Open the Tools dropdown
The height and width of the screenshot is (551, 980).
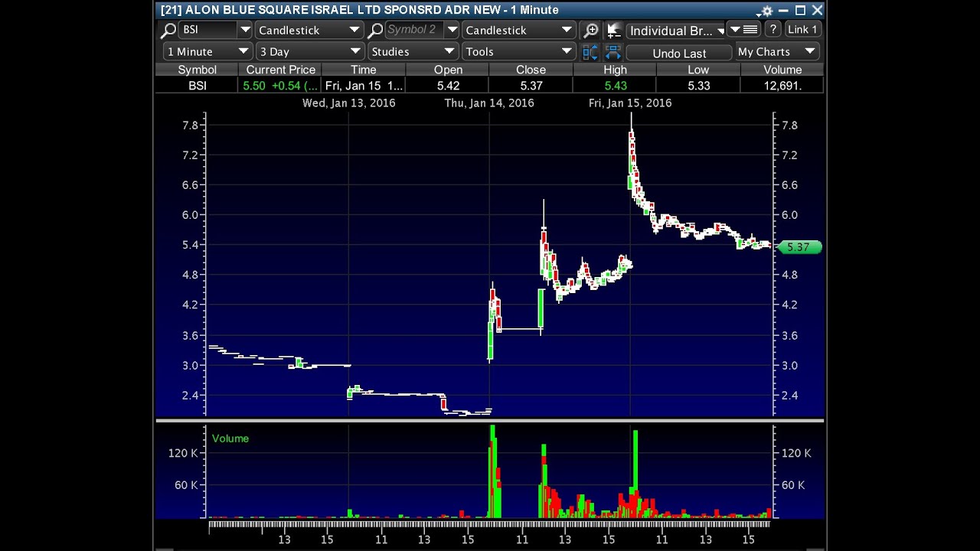(x=518, y=51)
